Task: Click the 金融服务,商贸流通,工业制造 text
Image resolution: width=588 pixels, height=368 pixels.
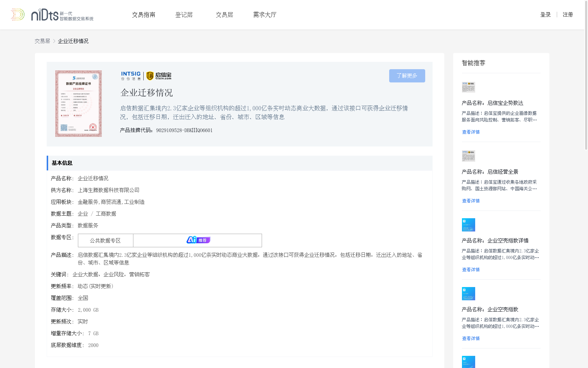Action: 111,202
